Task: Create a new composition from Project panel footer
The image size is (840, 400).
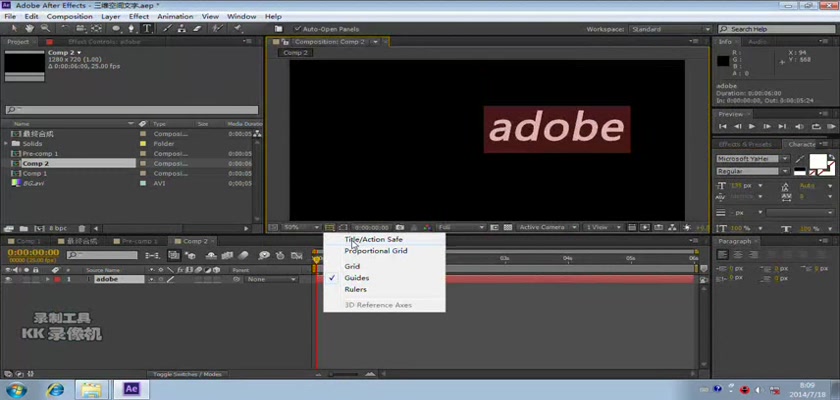Action: click(40, 228)
